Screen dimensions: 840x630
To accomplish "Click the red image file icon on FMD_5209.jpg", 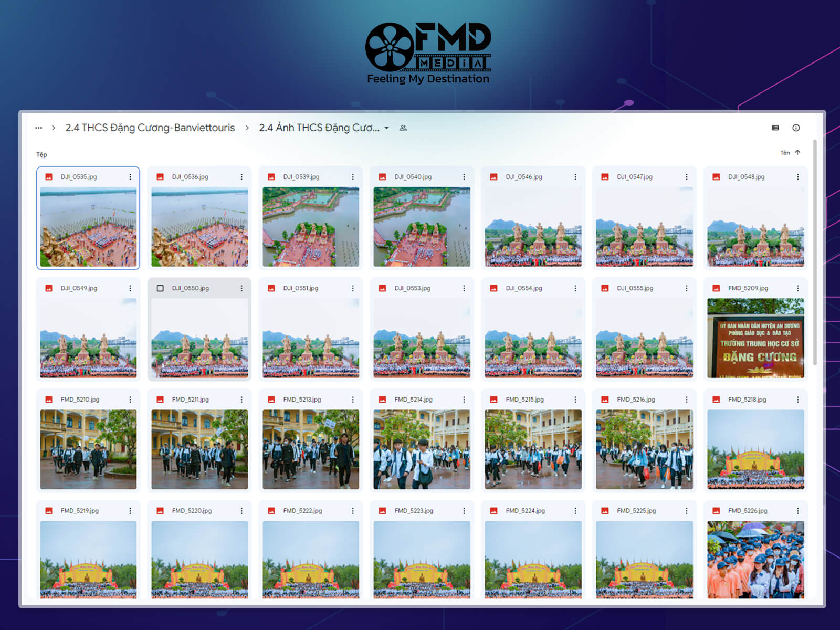I will click(x=715, y=288).
